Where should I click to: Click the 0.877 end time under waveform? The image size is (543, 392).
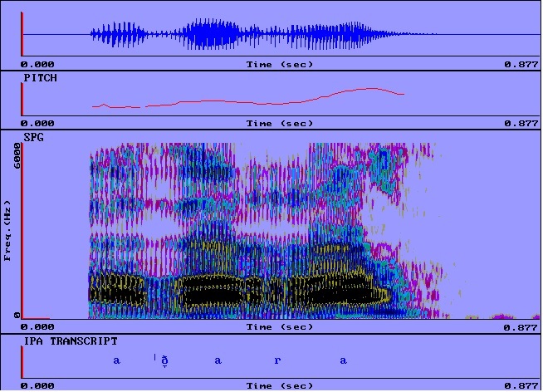[x=521, y=65]
